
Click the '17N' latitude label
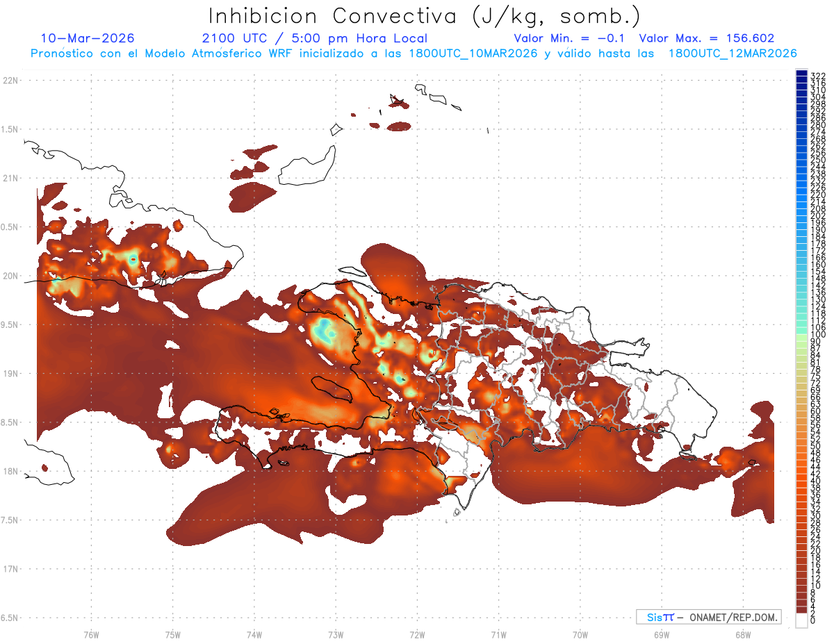[10, 569]
